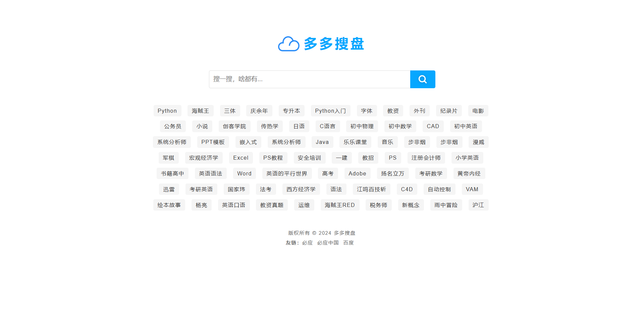Click the 庆余年 tag
Screen dimensions: 644x327
(x=259, y=111)
